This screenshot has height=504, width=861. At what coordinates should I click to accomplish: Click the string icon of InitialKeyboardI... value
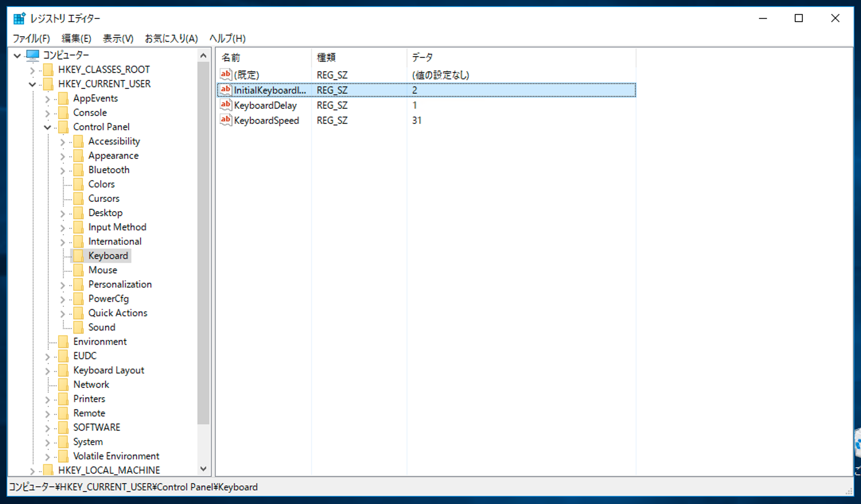pos(226,90)
